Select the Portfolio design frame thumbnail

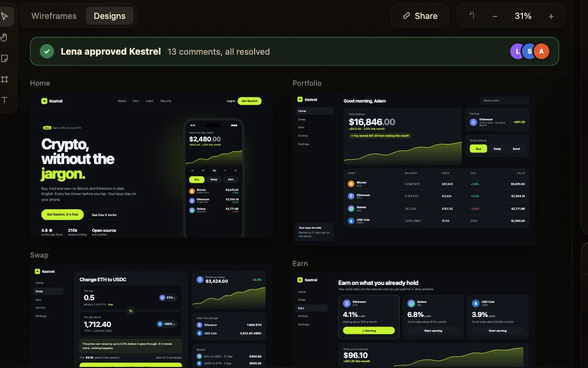(414, 169)
